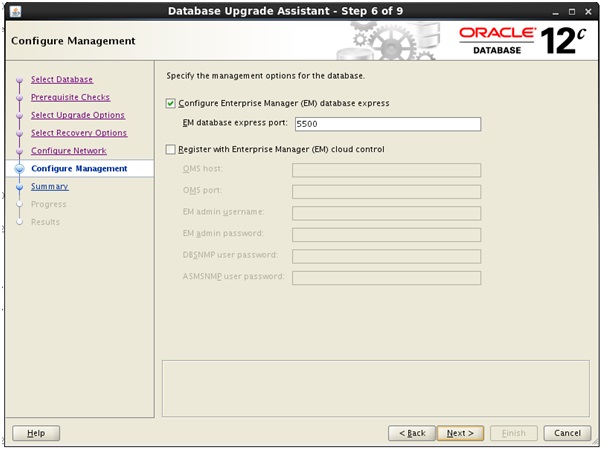Screen dimensions: 606x452
Task: Click the EM database express port field
Action: coord(386,125)
